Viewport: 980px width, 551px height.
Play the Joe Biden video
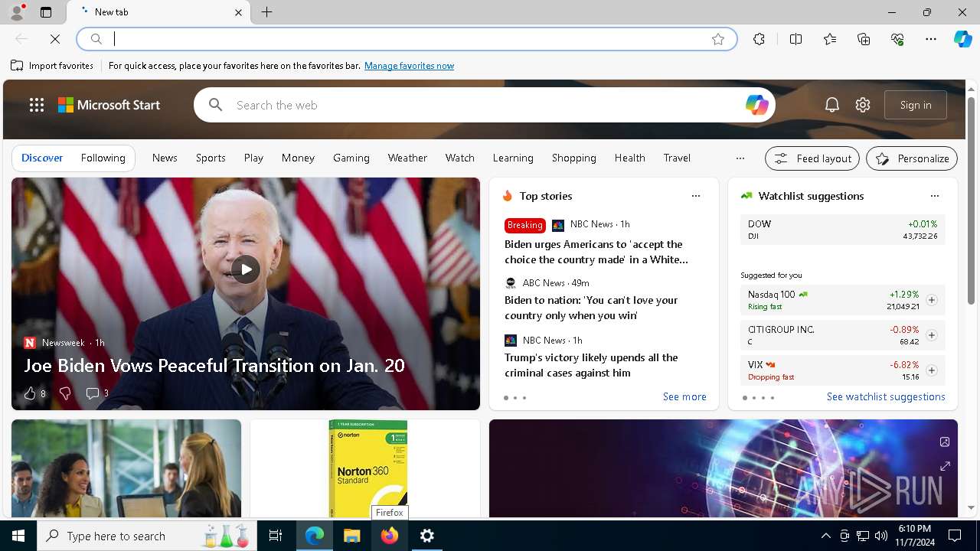pyautogui.click(x=246, y=269)
